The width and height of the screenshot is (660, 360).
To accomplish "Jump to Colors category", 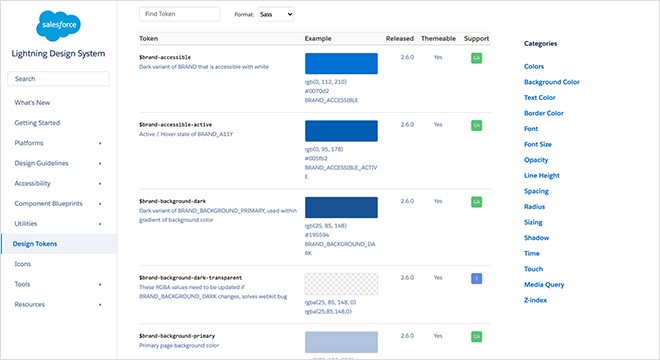I will 534,67.
